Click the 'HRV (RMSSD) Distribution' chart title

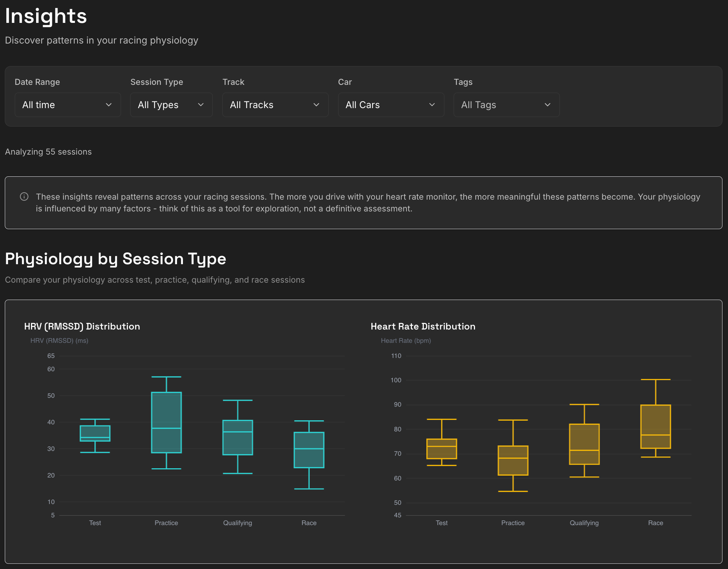(x=82, y=326)
